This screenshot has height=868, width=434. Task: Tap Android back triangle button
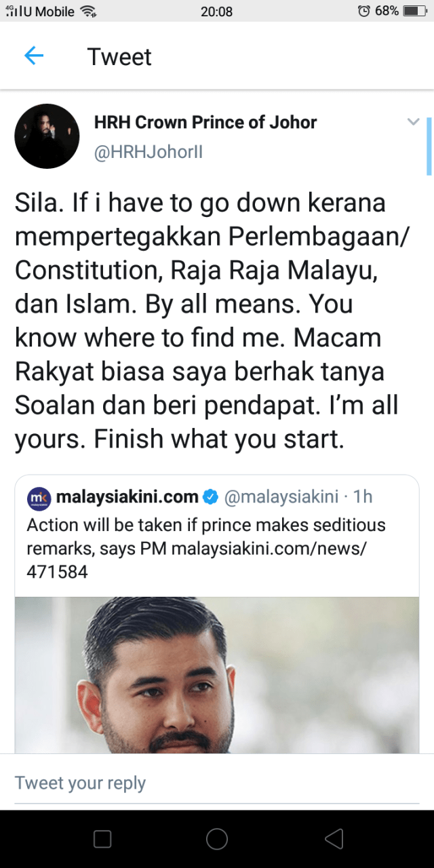pyautogui.click(x=334, y=839)
